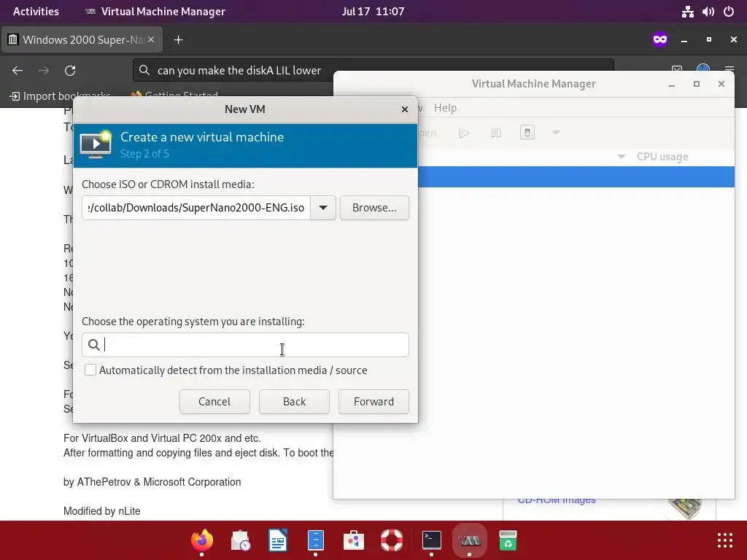Screen dimensions: 747x560
Task: Click the network status tray icon
Action: pyautogui.click(x=687, y=12)
